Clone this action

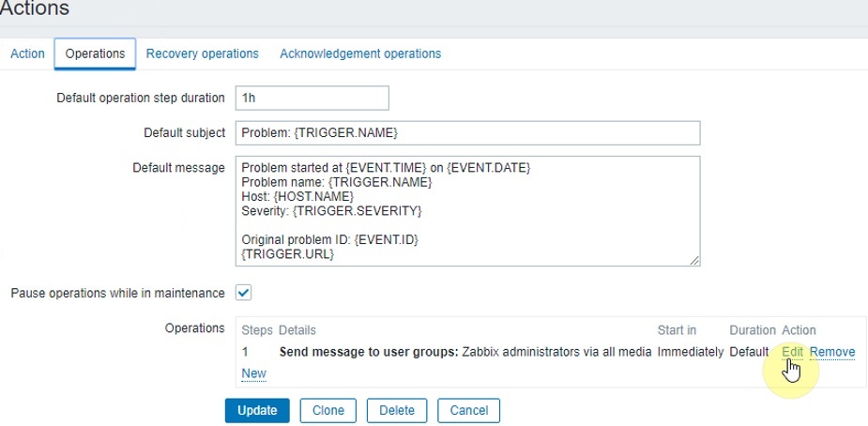(x=327, y=410)
